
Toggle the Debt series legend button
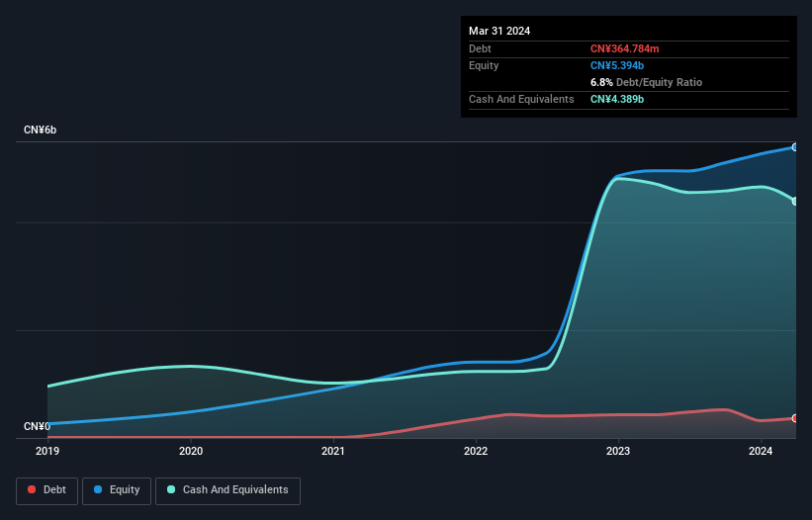[x=47, y=490]
